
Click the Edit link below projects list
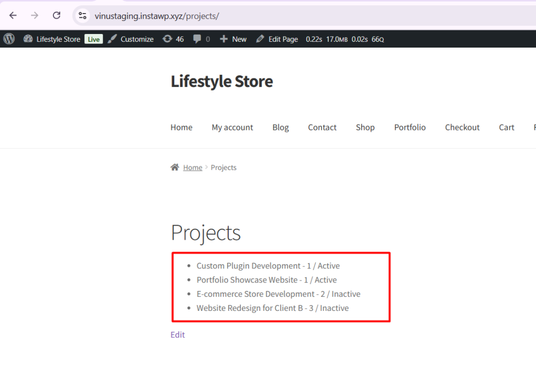tap(177, 335)
